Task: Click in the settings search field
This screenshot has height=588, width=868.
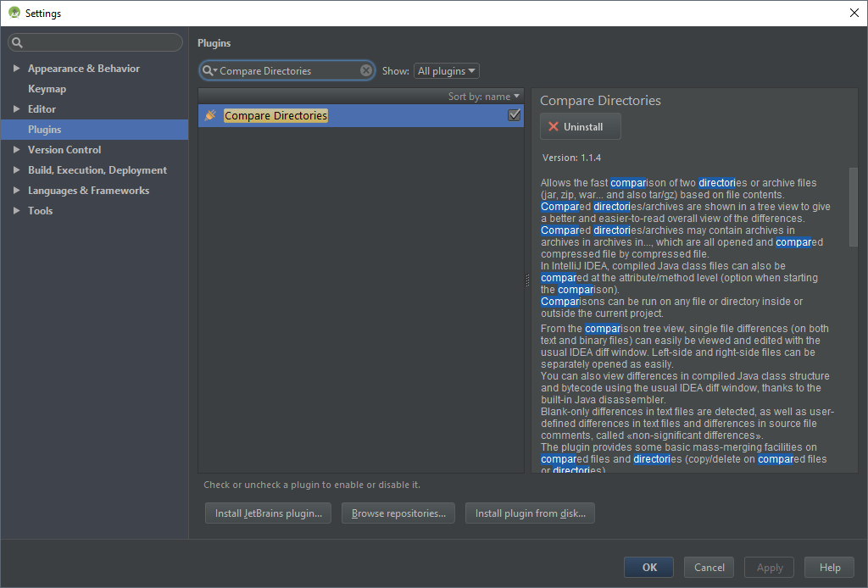Action: tap(95, 42)
